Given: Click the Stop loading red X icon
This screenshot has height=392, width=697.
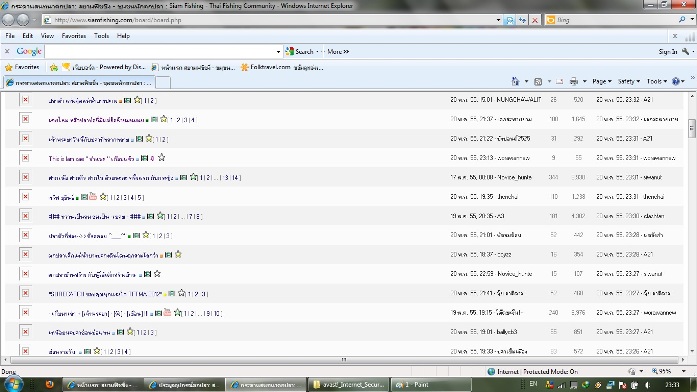Looking at the screenshot, I should pyautogui.click(x=535, y=20).
